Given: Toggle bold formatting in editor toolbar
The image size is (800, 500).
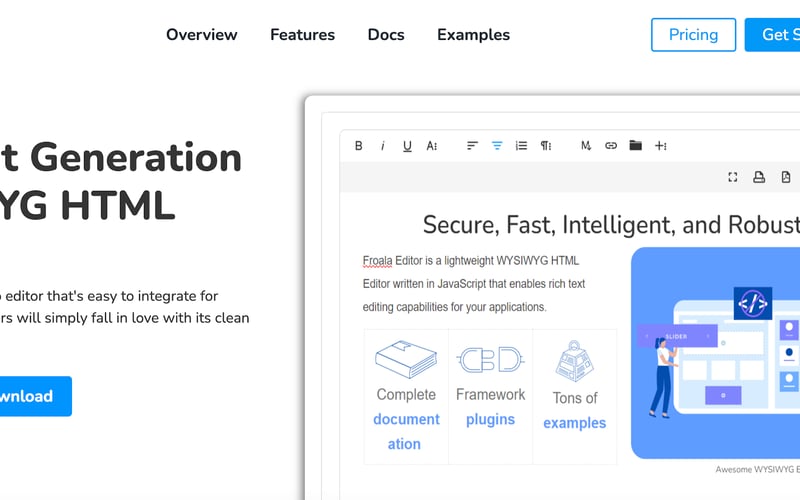Looking at the screenshot, I should (359, 146).
